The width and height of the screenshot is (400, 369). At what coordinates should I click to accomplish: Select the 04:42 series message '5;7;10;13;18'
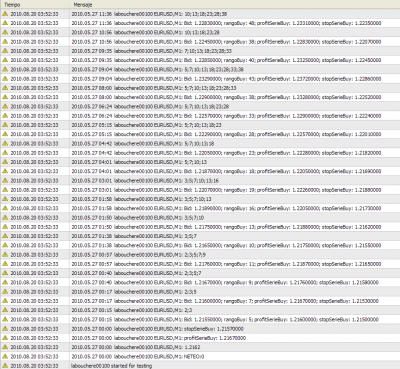coord(143,144)
